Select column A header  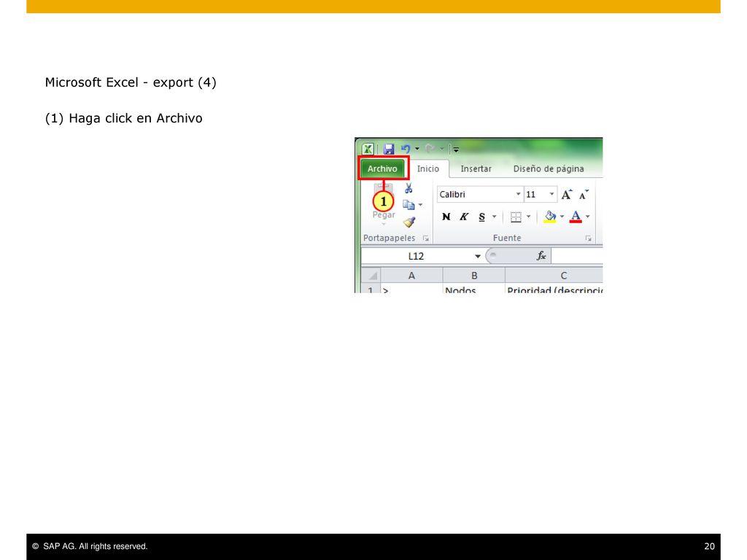[x=411, y=276]
